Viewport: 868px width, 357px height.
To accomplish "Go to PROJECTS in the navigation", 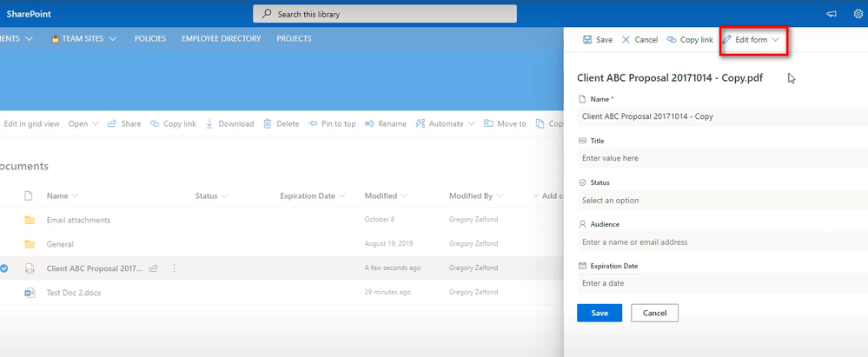I will 294,39.
